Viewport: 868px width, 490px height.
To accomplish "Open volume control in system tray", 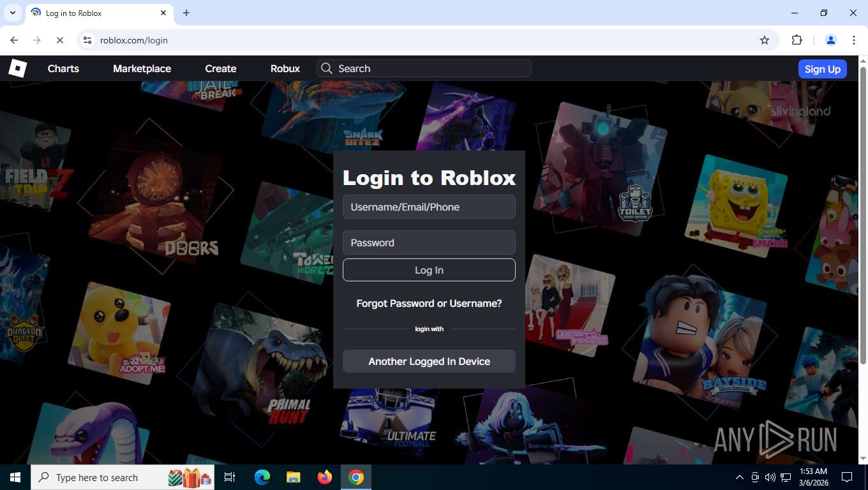I will coord(770,477).
